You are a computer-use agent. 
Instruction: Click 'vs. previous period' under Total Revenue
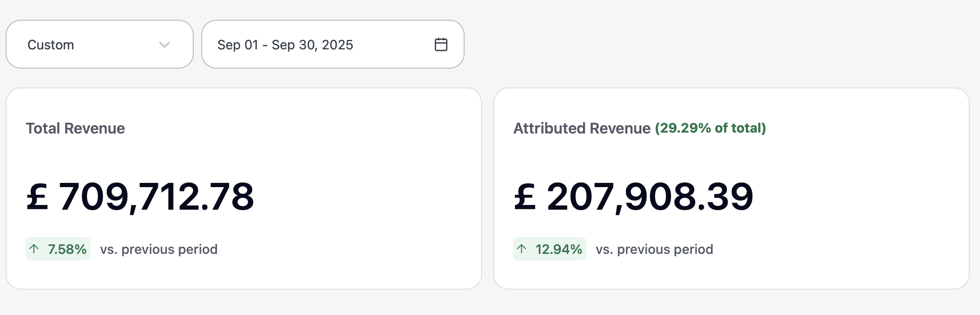158,249
